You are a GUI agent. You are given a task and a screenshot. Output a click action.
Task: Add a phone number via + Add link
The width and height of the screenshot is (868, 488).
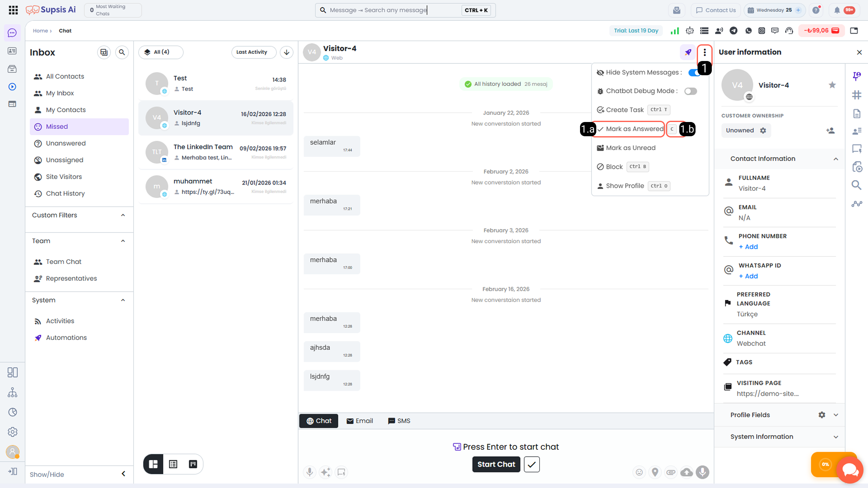748,247
